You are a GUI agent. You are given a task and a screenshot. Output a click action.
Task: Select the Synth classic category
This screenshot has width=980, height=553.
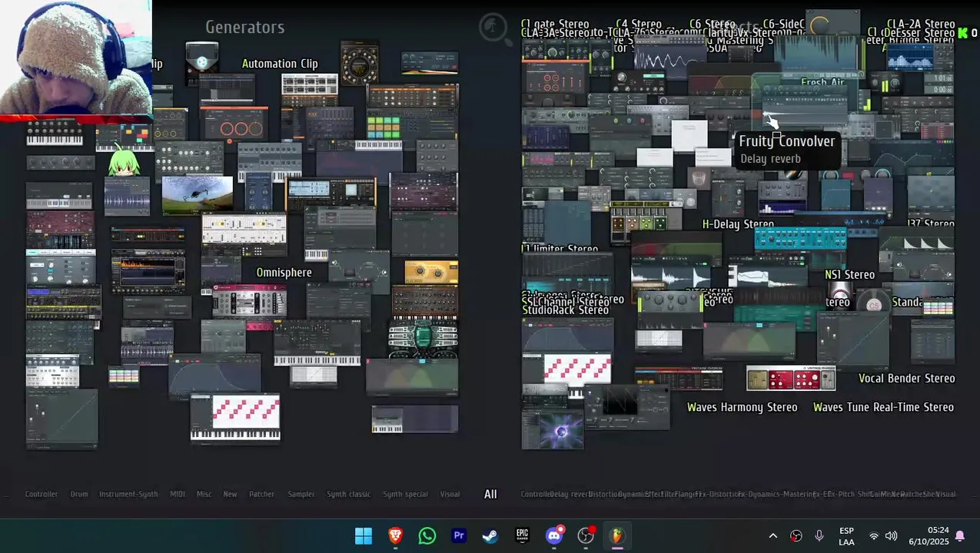[349, 494]
